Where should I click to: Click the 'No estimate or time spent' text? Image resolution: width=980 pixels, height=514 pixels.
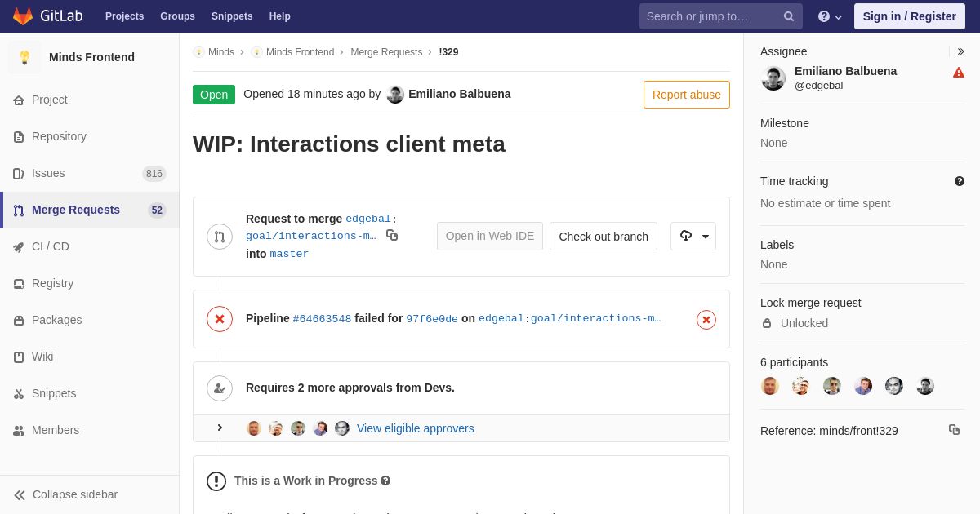[x=825, y=203]
